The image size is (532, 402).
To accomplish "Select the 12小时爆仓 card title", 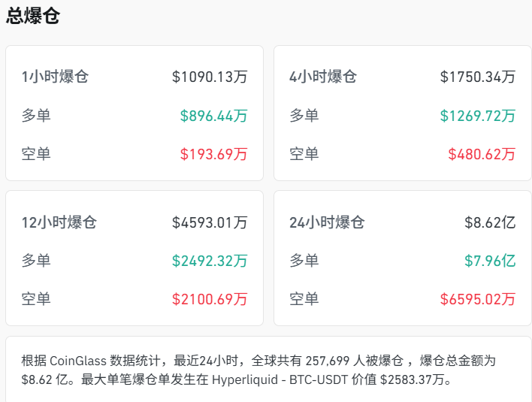I will pos(59,222).
